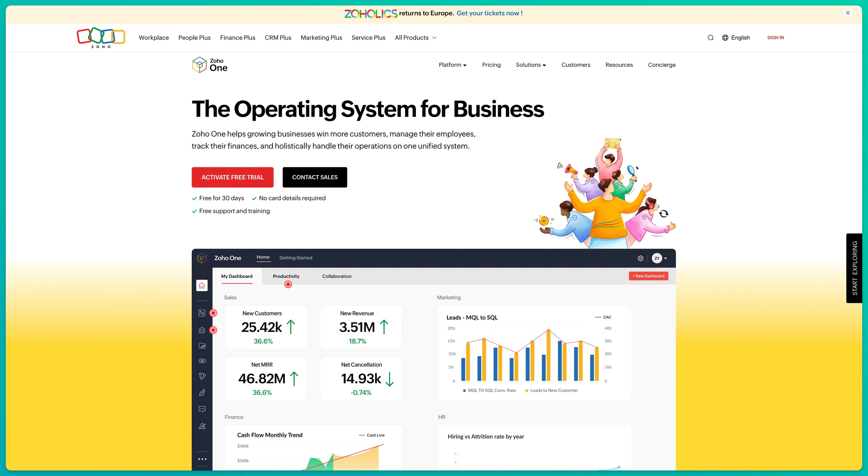Click the ZY user avatar
This screenshot has width=868, height=476.
(x=657, y=258)
